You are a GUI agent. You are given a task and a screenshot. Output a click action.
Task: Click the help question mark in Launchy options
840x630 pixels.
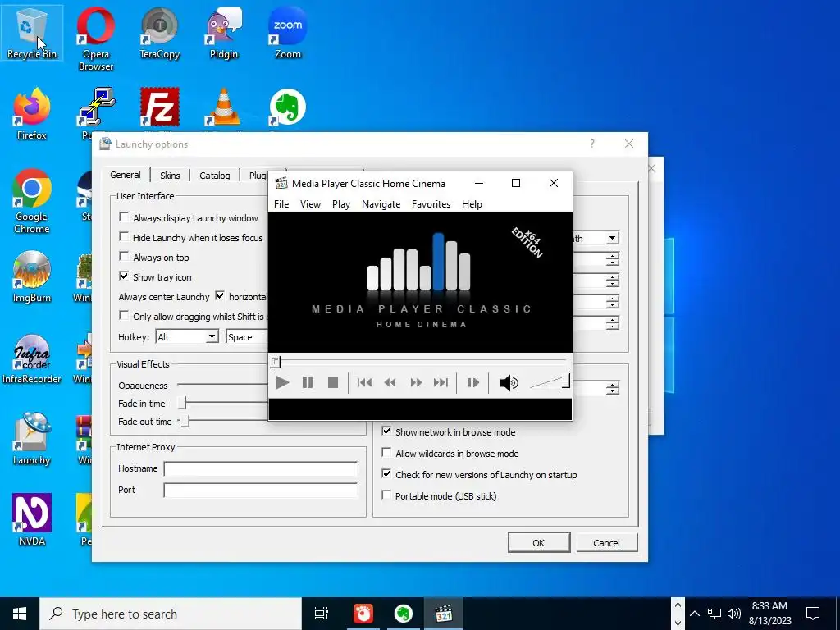tap(592, 144)
